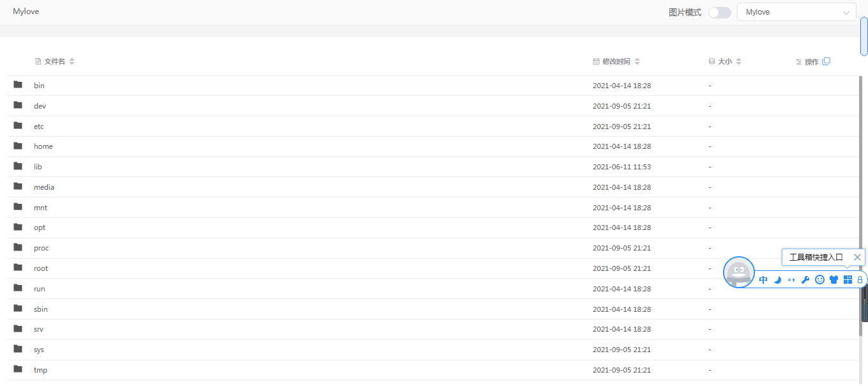Viewport: 868px width, 386px height.
Task: Click the folder icon for bin
Action: coord(18,84)
